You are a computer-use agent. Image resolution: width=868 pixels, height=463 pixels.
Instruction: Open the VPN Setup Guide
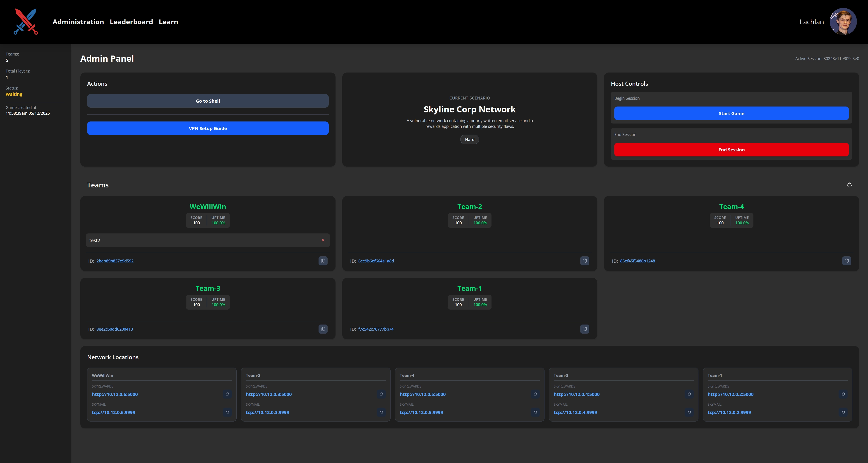[208, 128]
